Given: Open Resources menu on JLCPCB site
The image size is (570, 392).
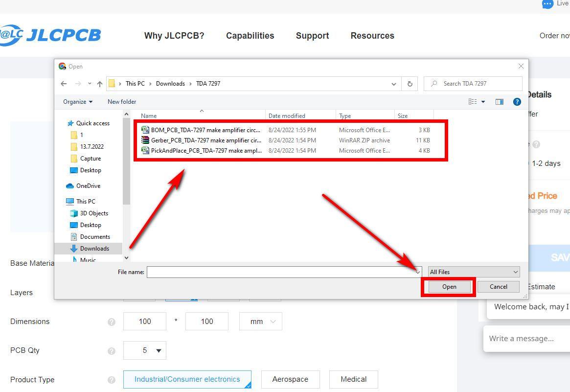Looking at the screenshot, I should [372, 36].
